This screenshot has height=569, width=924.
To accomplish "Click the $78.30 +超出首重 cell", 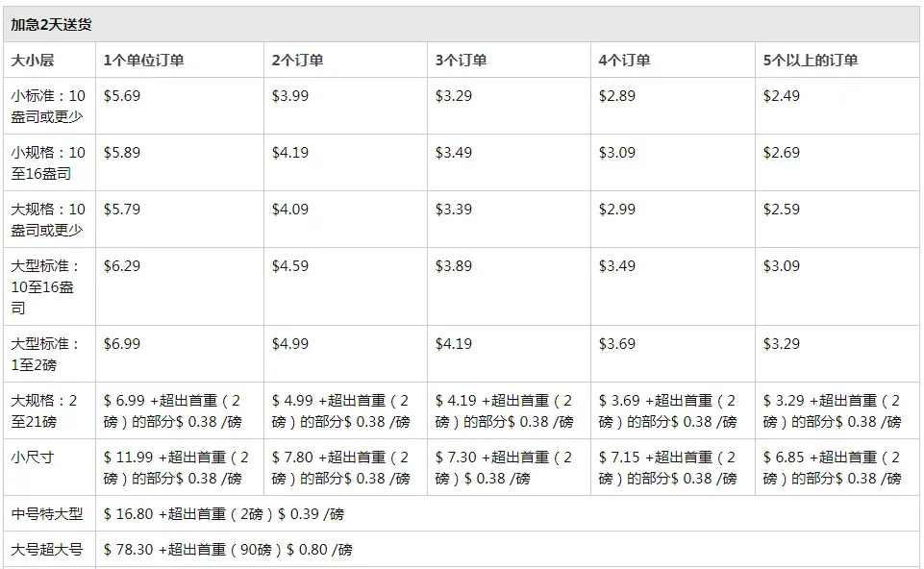I will (508, 549).
